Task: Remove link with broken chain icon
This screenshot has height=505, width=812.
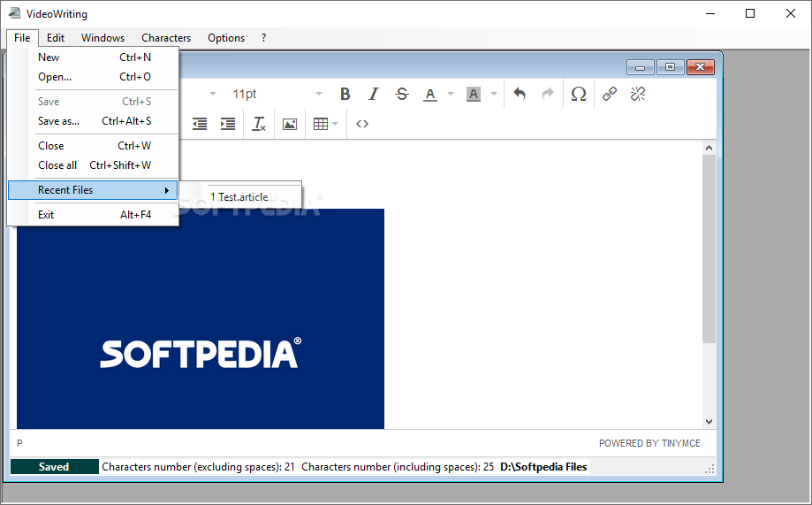Action: (637, 94)
